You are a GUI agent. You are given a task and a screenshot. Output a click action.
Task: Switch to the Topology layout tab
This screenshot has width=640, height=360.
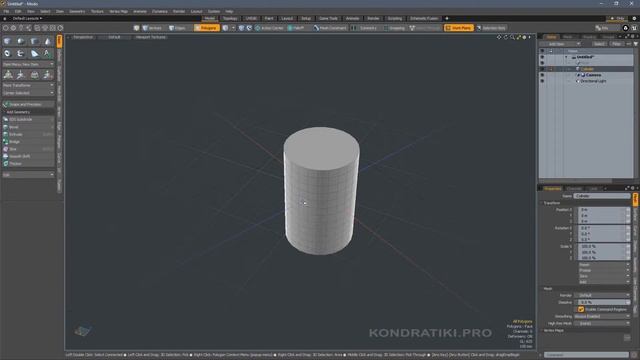coord(230,18)
